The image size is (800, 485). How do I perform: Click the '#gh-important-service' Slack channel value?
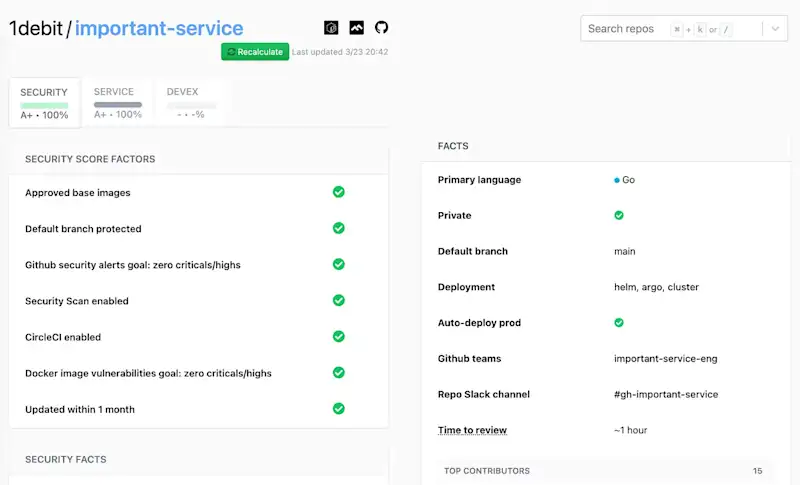point(666,394)
